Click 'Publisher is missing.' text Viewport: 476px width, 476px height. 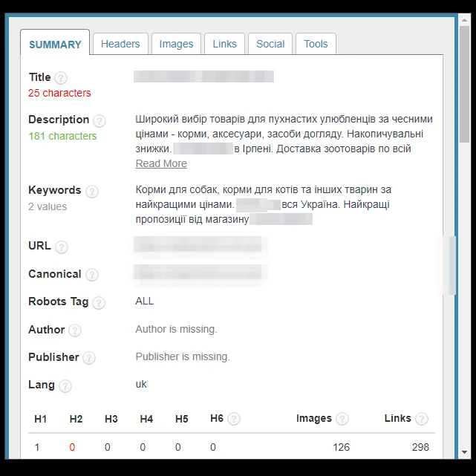183,356
